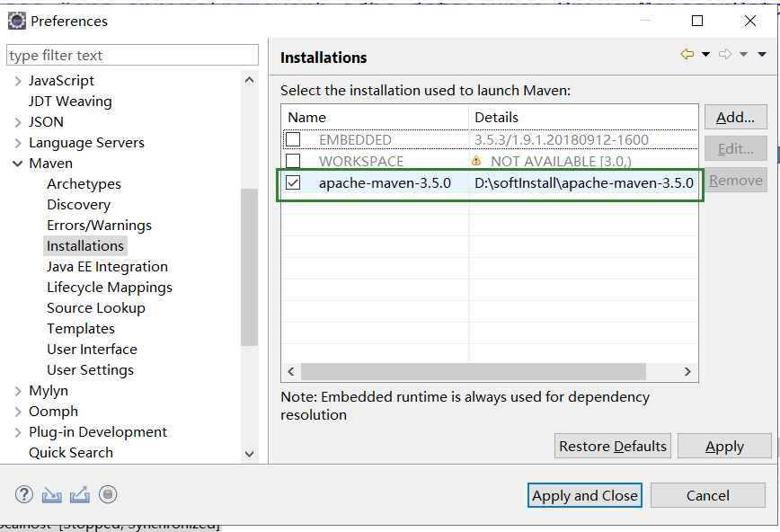Collapse the Maven tree node

coord(18,164)
